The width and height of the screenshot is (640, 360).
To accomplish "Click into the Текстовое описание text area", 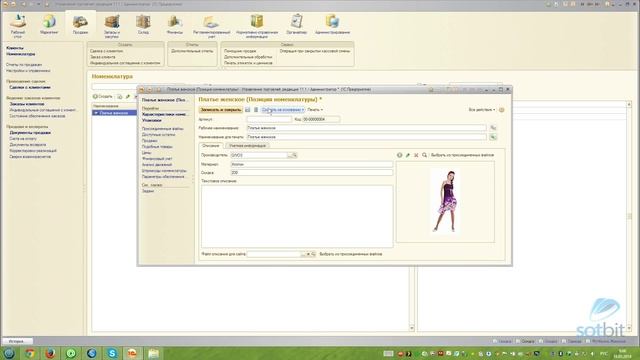I will pyautogui.click(x=297, y=216).
